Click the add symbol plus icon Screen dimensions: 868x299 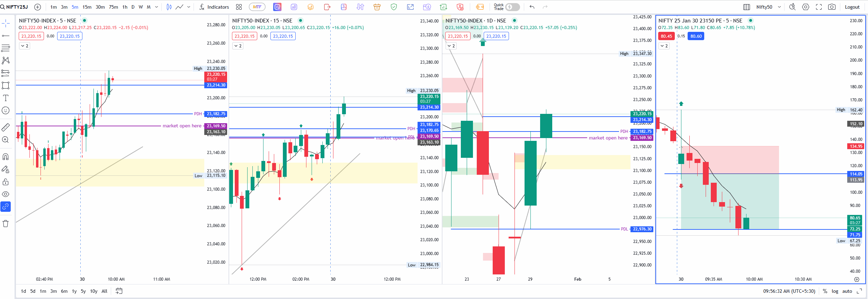[x=38, y=7]
